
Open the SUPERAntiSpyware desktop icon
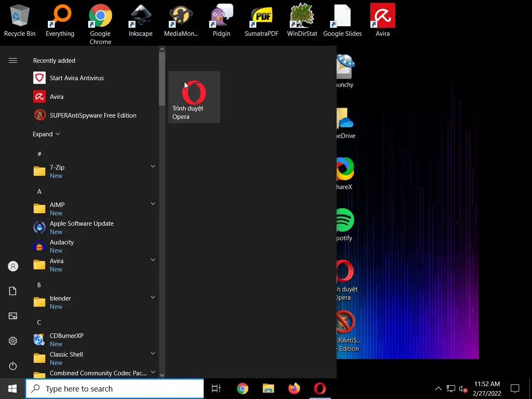pos(348,331)
